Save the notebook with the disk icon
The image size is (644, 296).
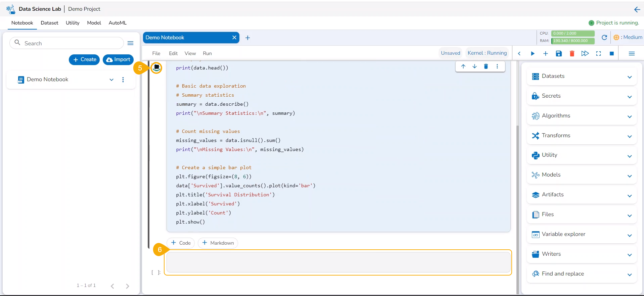[559, 54]
